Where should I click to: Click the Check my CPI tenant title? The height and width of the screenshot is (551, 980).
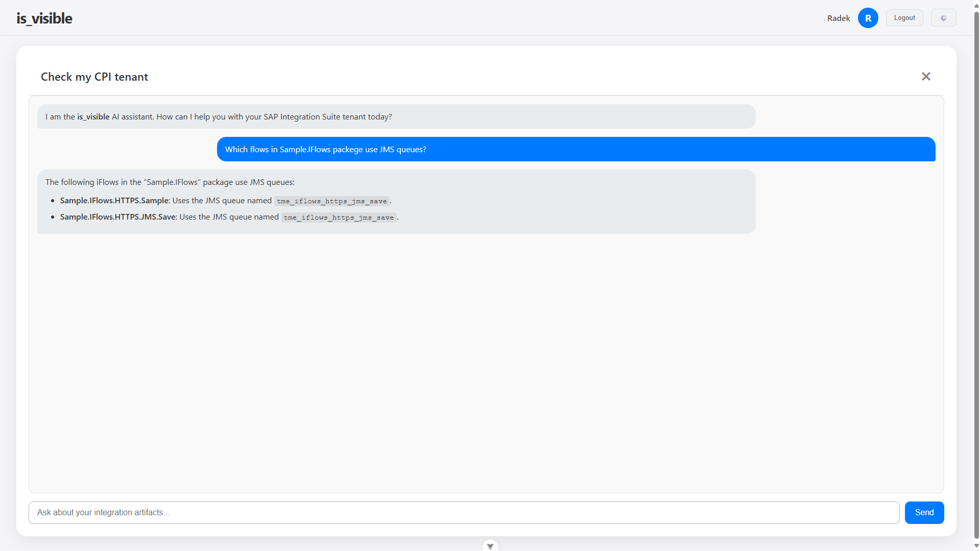(94, 77)
